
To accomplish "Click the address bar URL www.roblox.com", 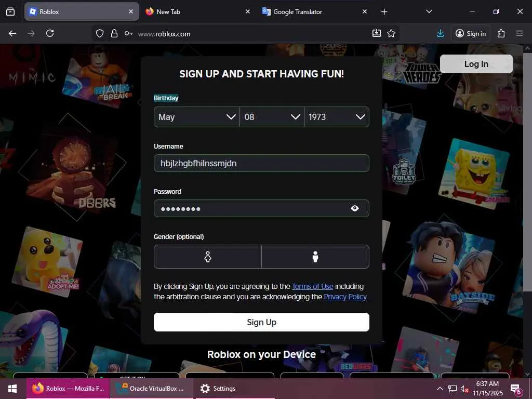I will [164, 34].
